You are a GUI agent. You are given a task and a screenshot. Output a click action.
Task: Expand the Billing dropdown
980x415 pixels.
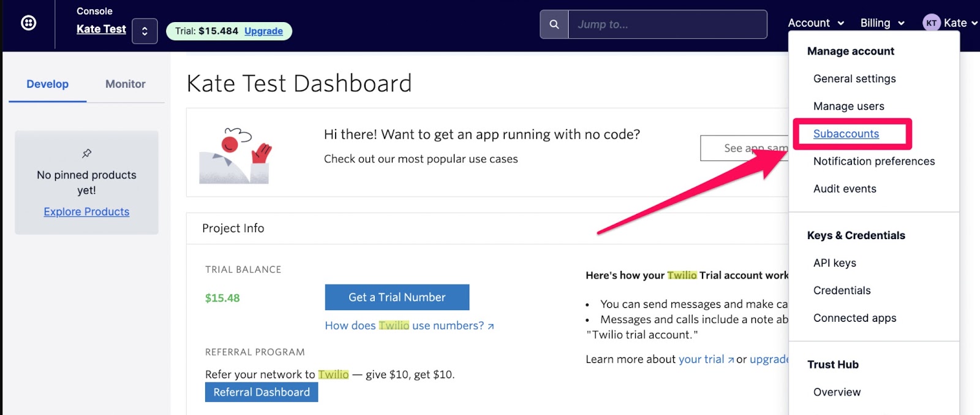pos(882,23)
